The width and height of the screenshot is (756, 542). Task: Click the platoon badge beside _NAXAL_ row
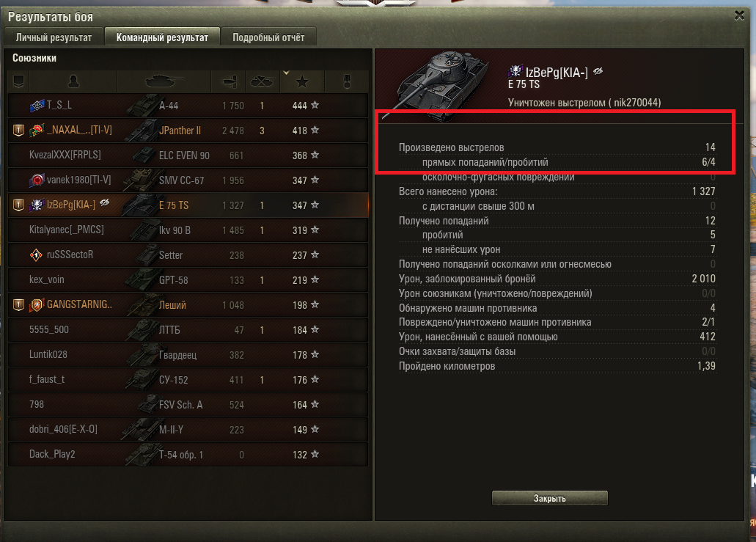click(18, 131)
